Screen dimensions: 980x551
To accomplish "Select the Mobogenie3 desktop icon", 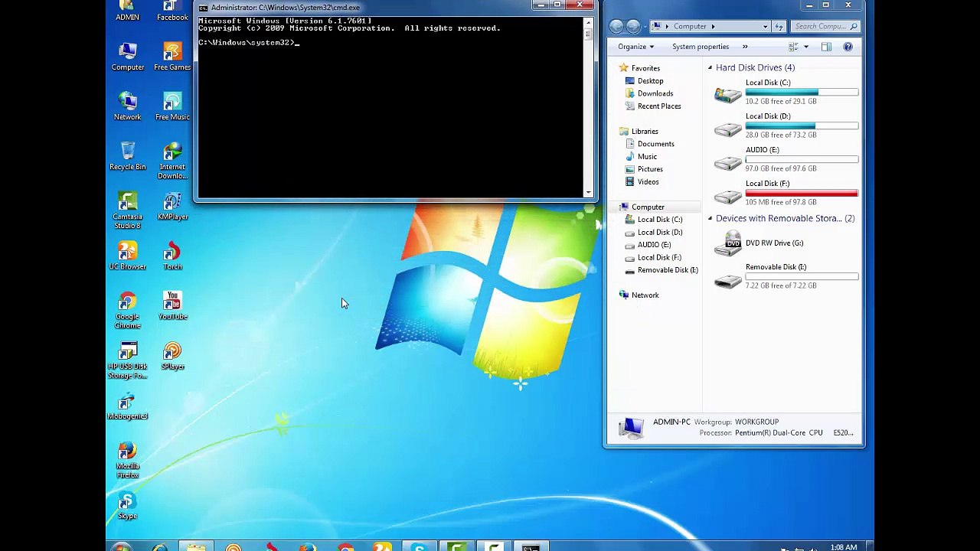I will point(128,405).
